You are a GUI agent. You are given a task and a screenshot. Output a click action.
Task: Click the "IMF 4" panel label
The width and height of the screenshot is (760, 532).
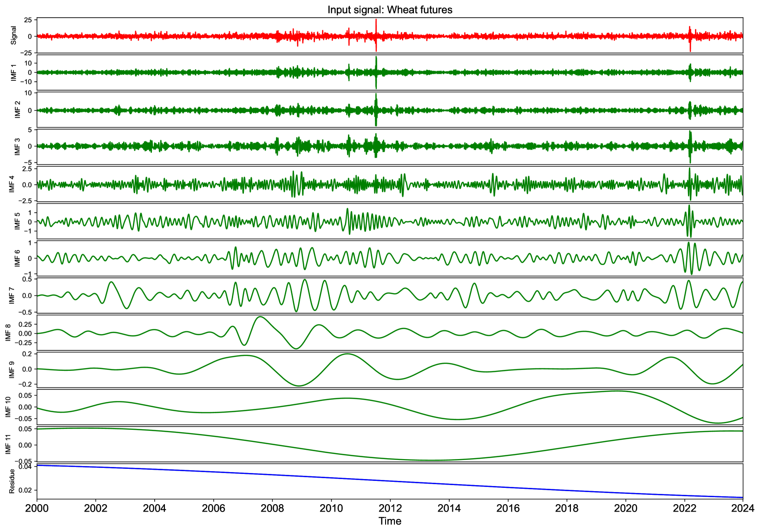(x=12, y=184)
